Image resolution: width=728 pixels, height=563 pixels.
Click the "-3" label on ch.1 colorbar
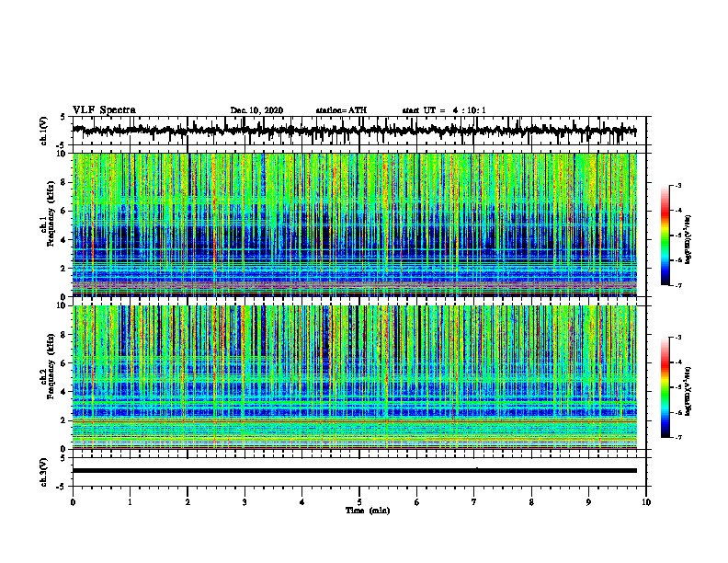point(678,186)
